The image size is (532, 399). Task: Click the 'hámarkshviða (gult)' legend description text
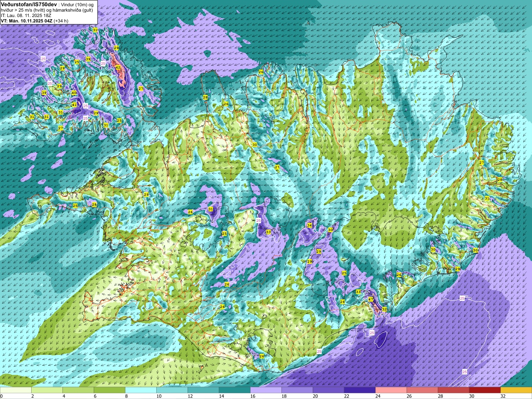click(x=73, y=10)
